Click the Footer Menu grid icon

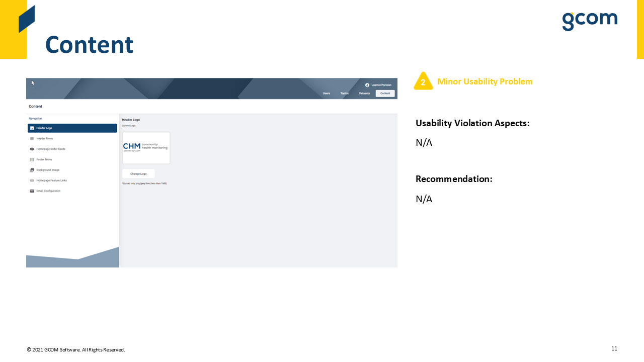tap(32, 159)
